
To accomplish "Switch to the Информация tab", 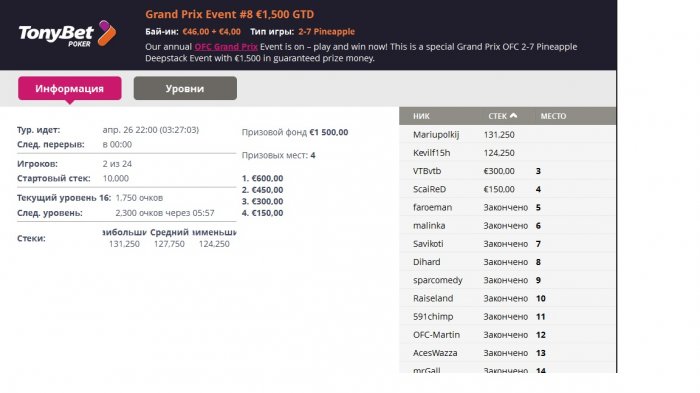I will pos(70,88).
